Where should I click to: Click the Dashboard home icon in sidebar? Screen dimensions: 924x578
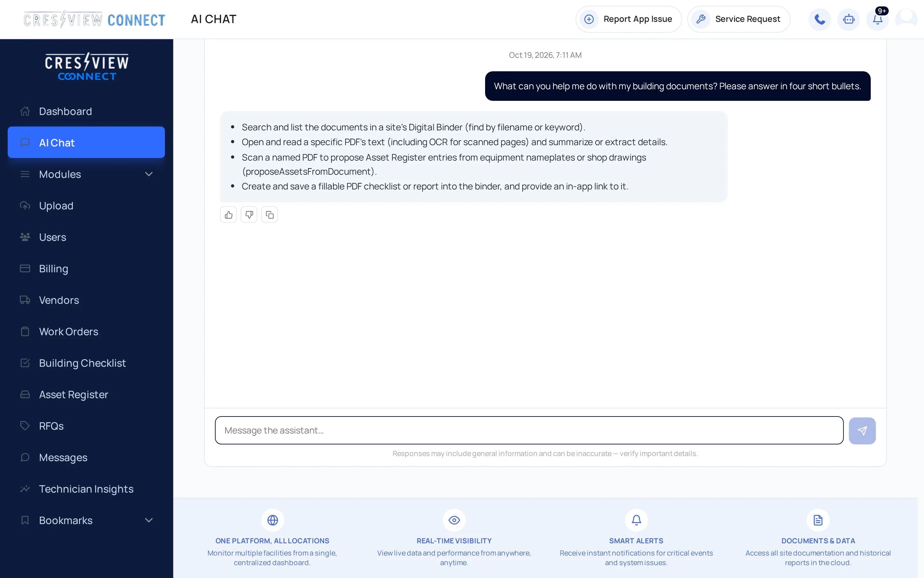click(25, 111)
